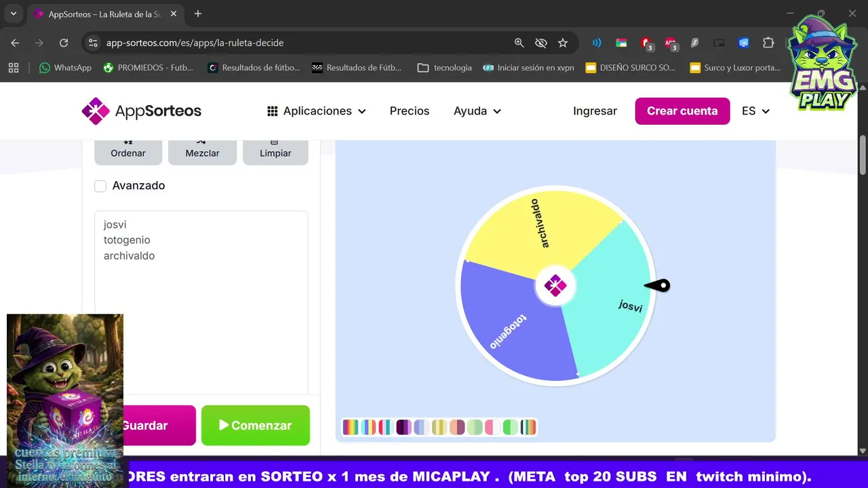The width and height of the screenshot is (868, 488).
Task: Select the olive yellow palette swatch
Action: click(x=439, y=427)
